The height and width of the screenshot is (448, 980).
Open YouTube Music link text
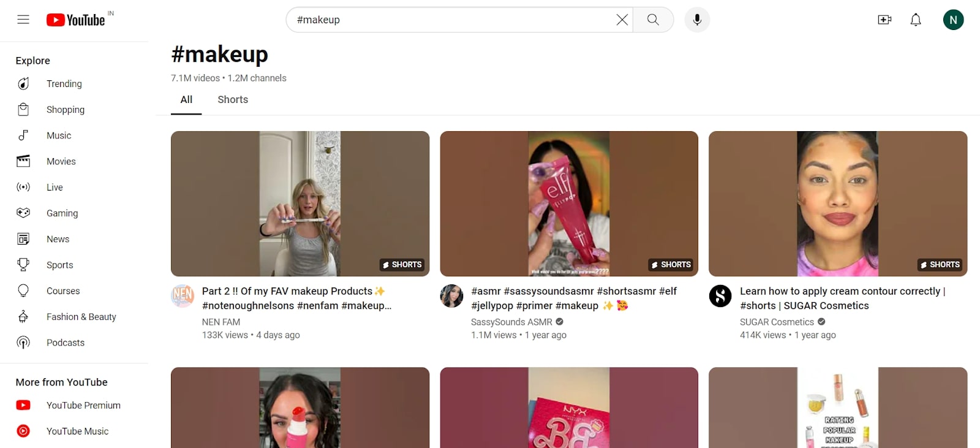(77, 431)
